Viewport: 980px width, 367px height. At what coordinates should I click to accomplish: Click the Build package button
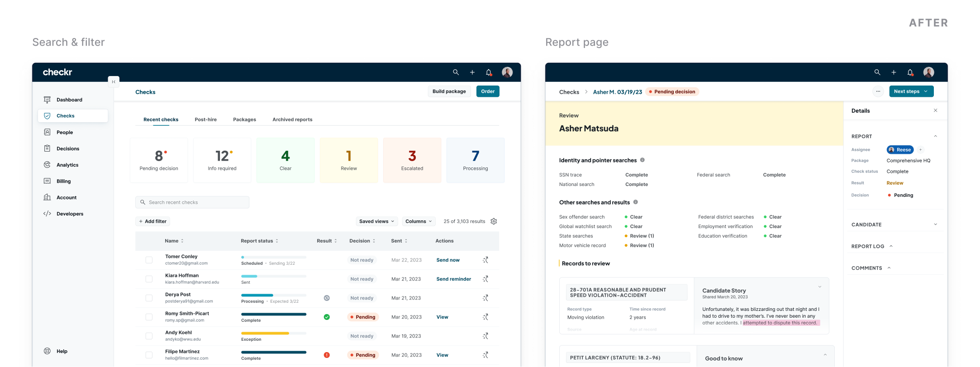[449, 91]
